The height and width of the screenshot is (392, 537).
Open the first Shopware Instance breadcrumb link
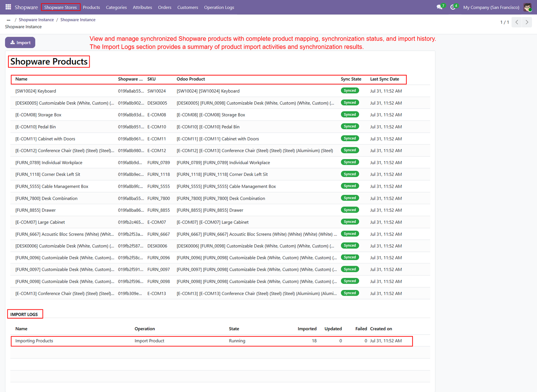click(36, 20)
